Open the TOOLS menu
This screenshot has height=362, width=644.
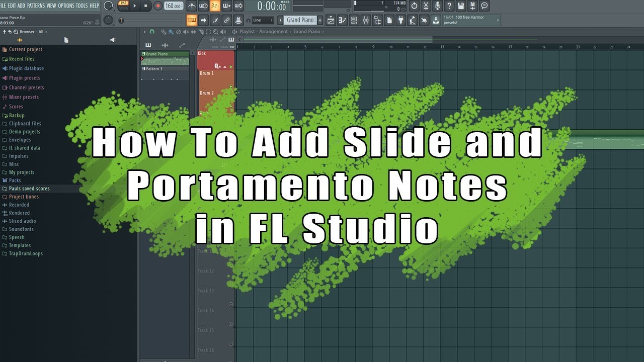82,6
